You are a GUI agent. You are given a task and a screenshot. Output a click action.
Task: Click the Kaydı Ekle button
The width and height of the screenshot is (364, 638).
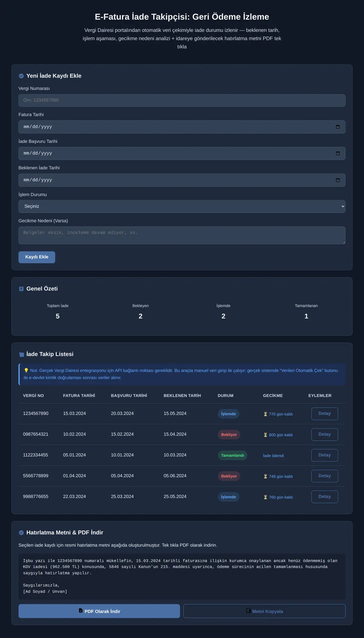(37, 257)
